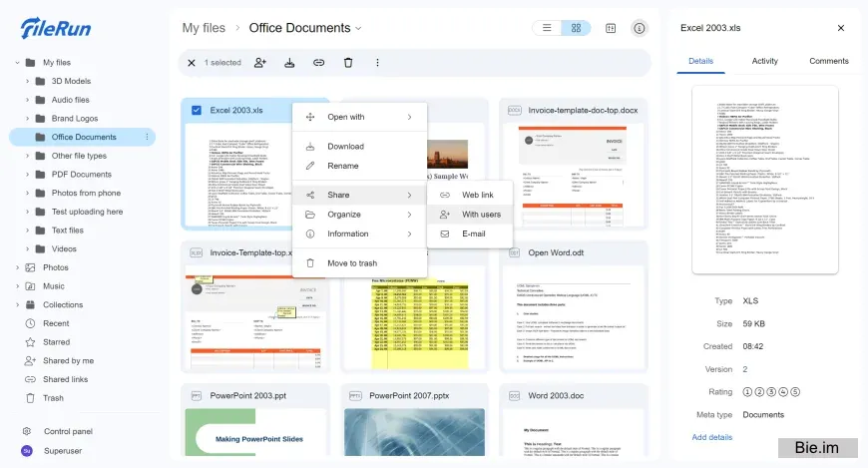Image resolution: width=868 pixels, height=468 pixels.
Task: Expand the Videos folder
Action: coord(27,248)
